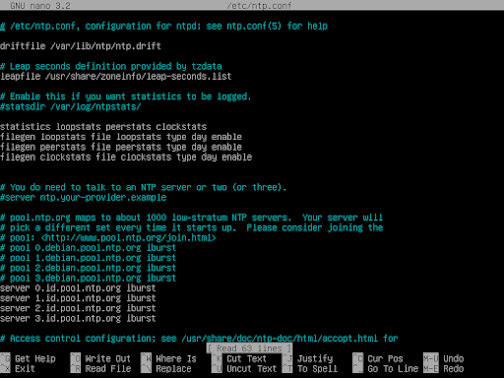Click the Justify shortcut label

click(x=315, y=359)
